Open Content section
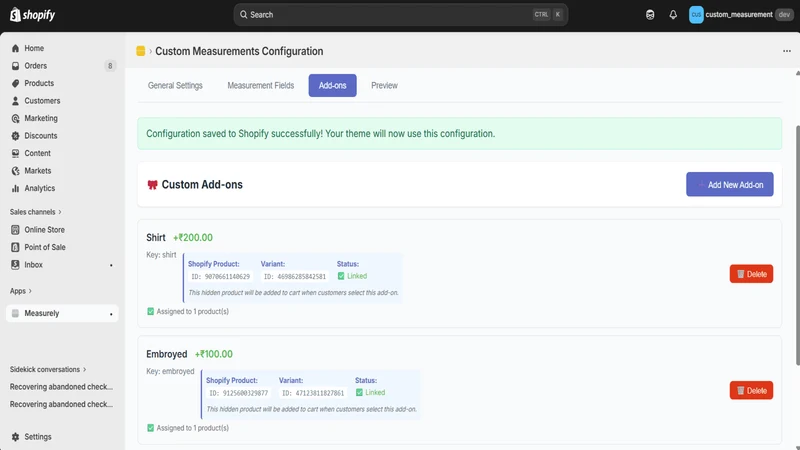800x450 pixels. [37, 153]
